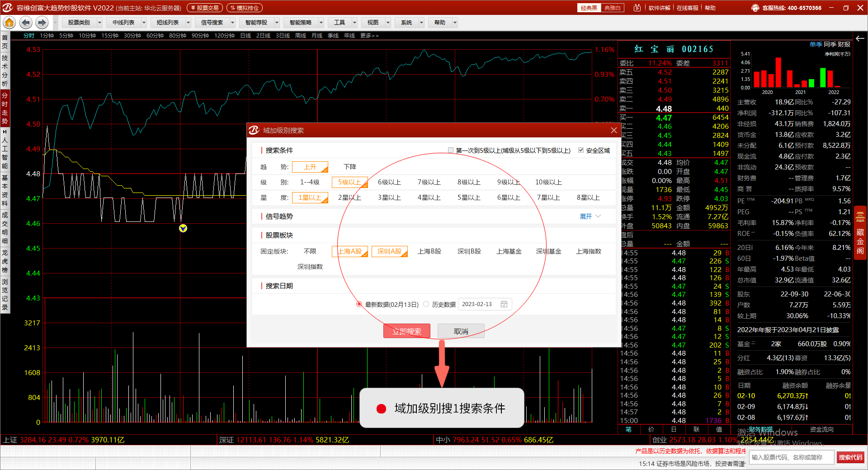Click the stock code input field

[x=792, y=457]
